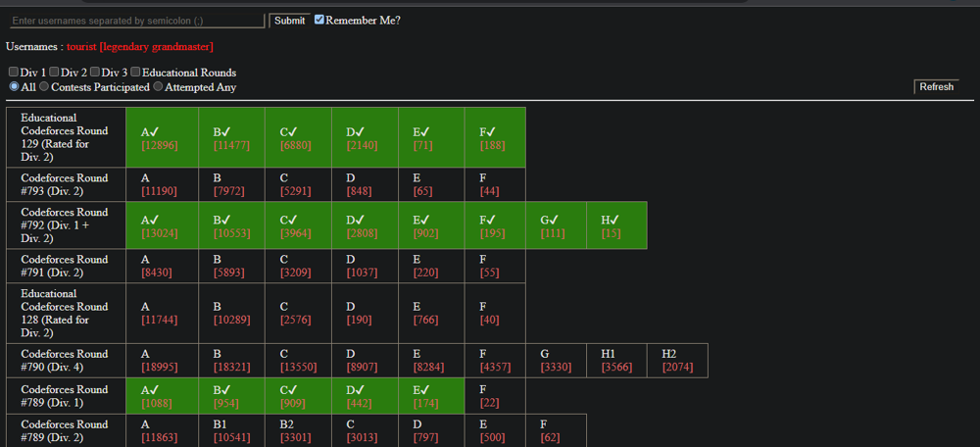Open Educational Round 128 problem B [10289]
This screenshot has height=447, width=980.
231,314
